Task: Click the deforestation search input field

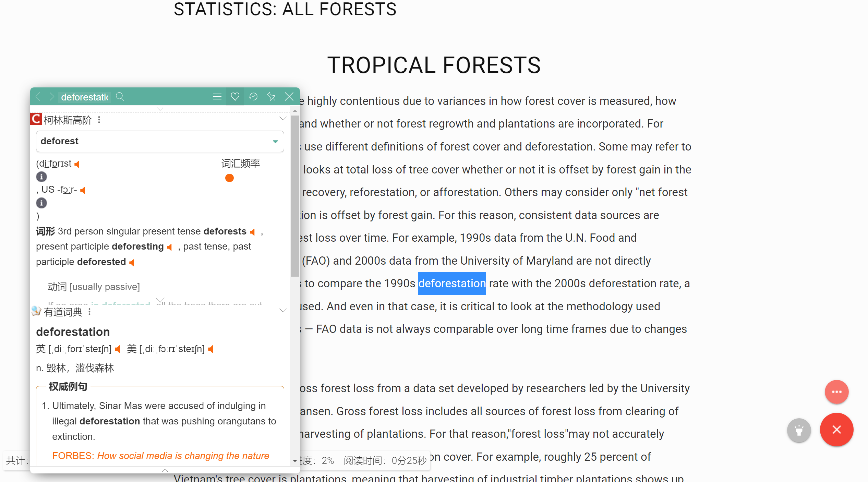Action: coord(85,97)
